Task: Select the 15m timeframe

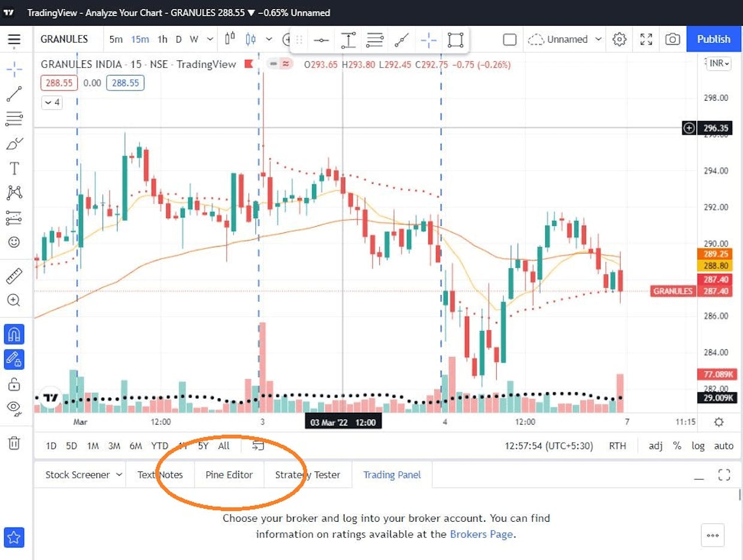Action: 140,40
